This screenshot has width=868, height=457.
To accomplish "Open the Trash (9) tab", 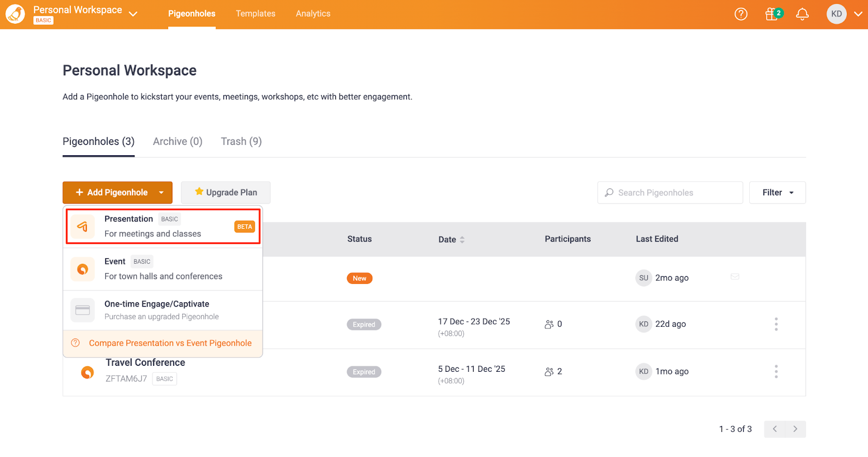I will [241, 142].
